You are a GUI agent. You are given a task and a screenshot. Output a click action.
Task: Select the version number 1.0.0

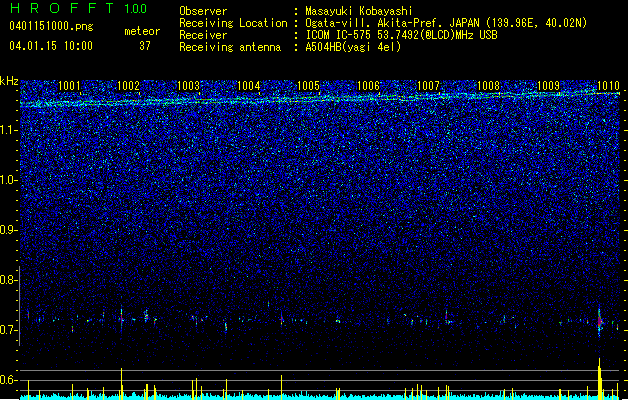(x=135, y=8)
